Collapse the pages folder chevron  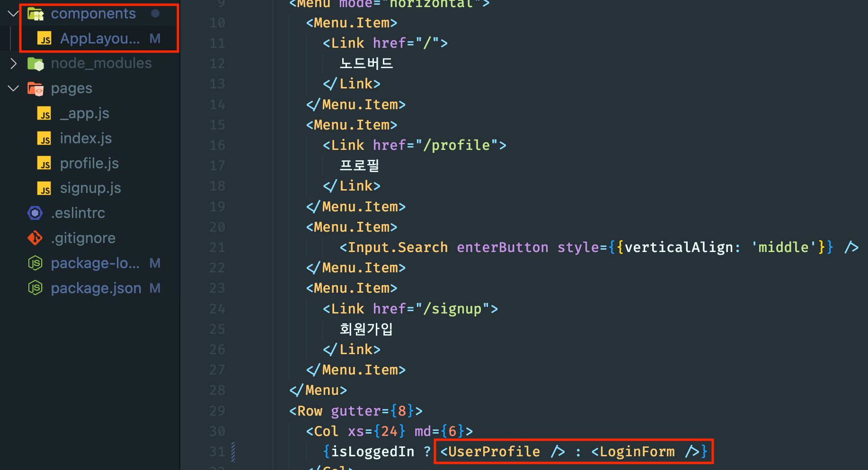(x=13, y=88)
